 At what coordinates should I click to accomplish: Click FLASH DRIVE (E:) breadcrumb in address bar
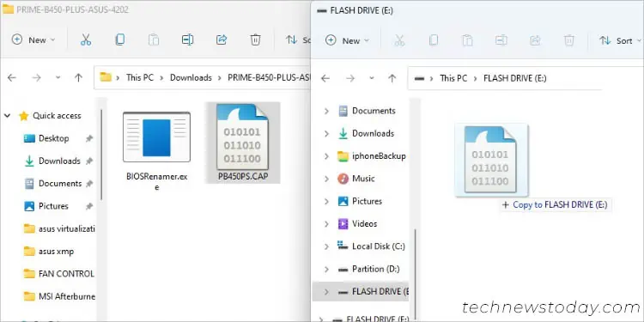tap(515, 78)
